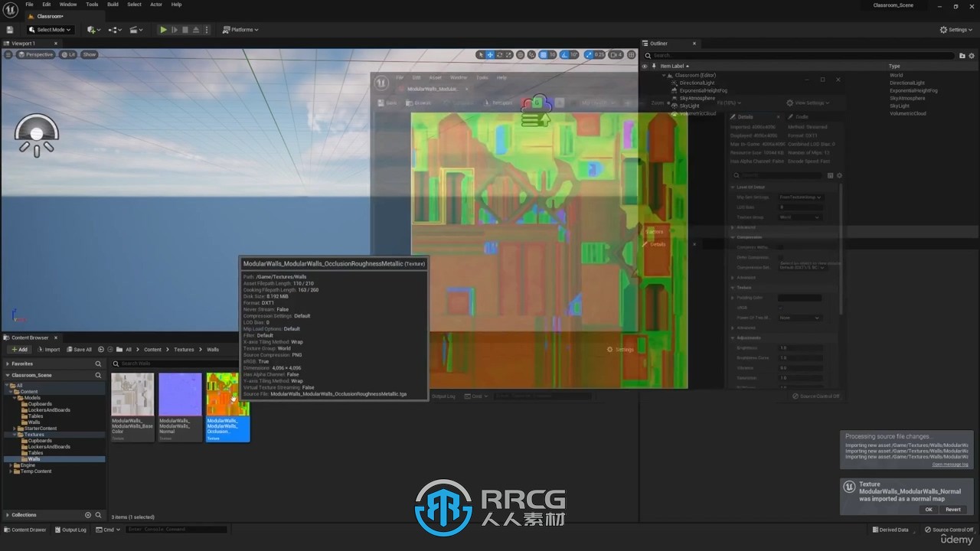Click the Eject button in play toolbar
Viewport: 980px width, 551px height.
195,30
